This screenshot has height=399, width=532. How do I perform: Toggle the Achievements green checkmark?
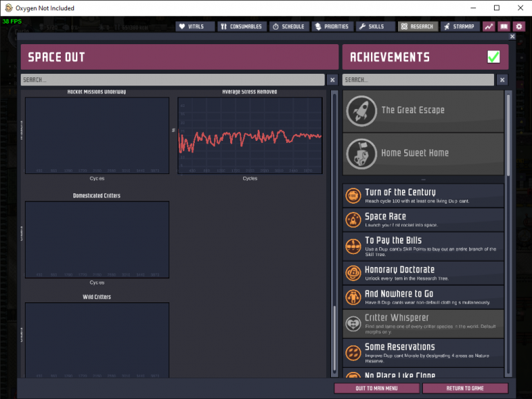493,57
